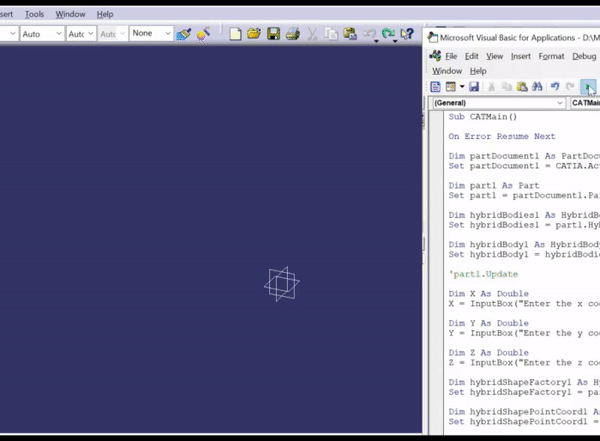Open the None dropdown in CATIA toolbar
Viewport: 600px width, 441px height.
pos(151,33)
